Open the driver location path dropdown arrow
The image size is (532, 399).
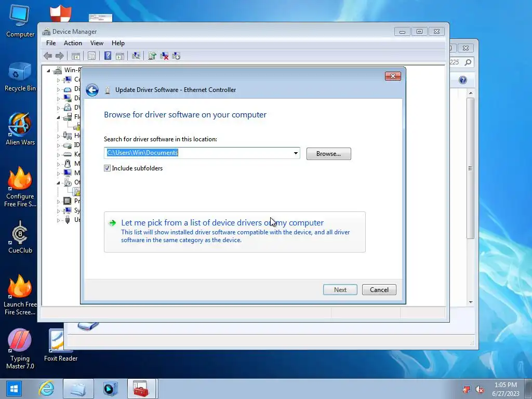(296, 153)
